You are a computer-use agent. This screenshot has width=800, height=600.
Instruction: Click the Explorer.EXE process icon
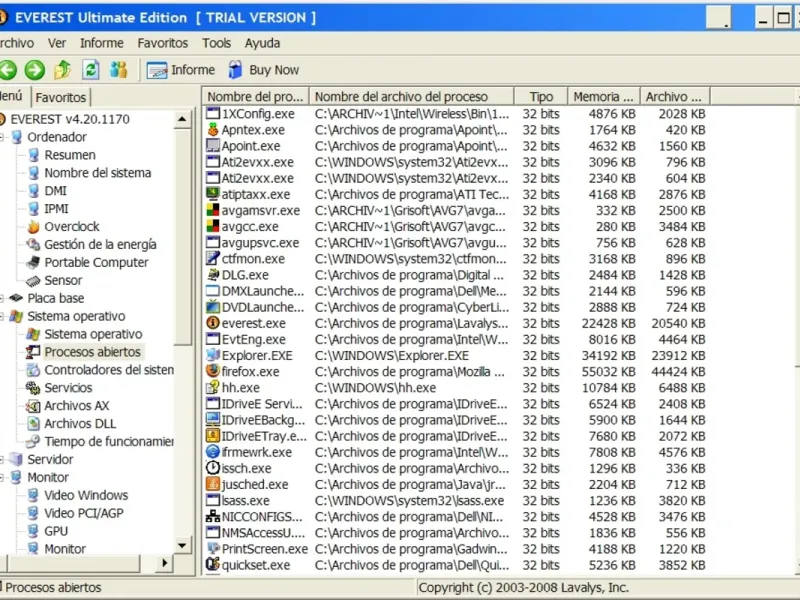pos(213,355)
